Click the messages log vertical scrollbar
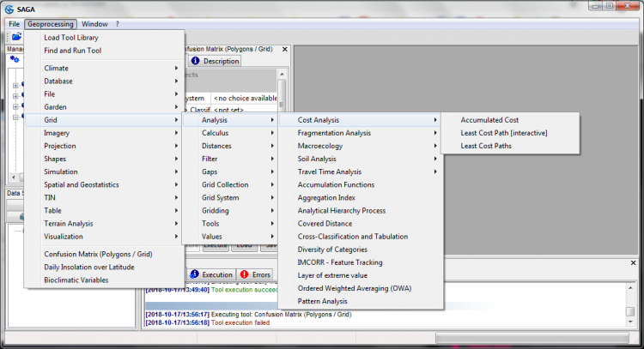Image resolution: width=644 pixels, height=349 pixels. (630, 305)
